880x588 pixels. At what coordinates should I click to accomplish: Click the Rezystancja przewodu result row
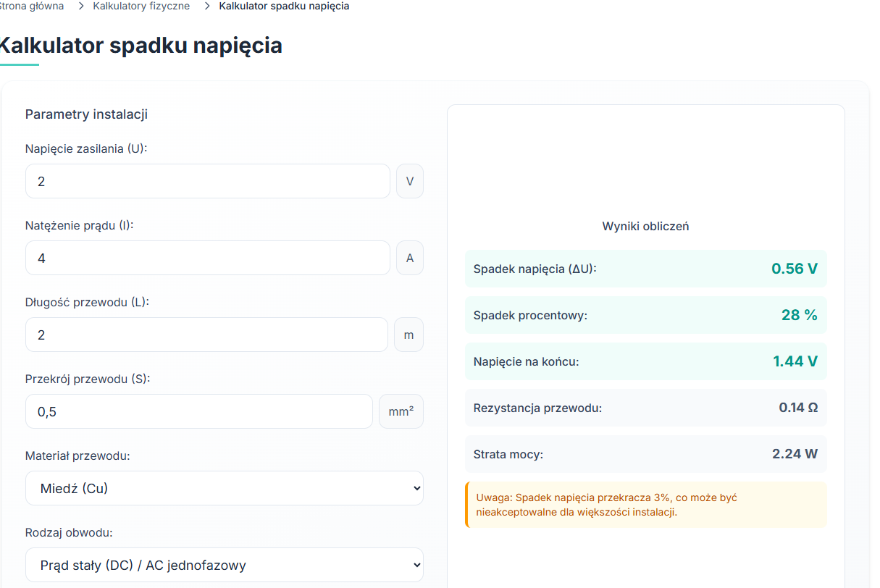point(645,408)
